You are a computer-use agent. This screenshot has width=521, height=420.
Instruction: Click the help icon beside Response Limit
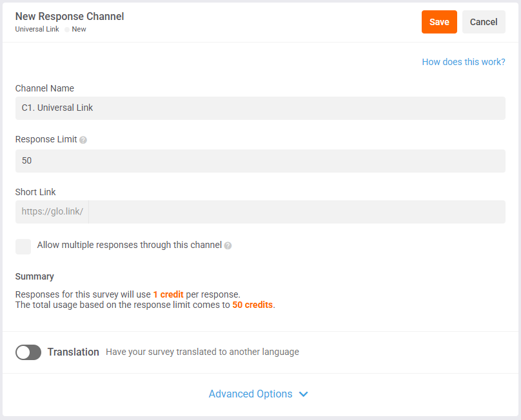click(x=83, y=140)
